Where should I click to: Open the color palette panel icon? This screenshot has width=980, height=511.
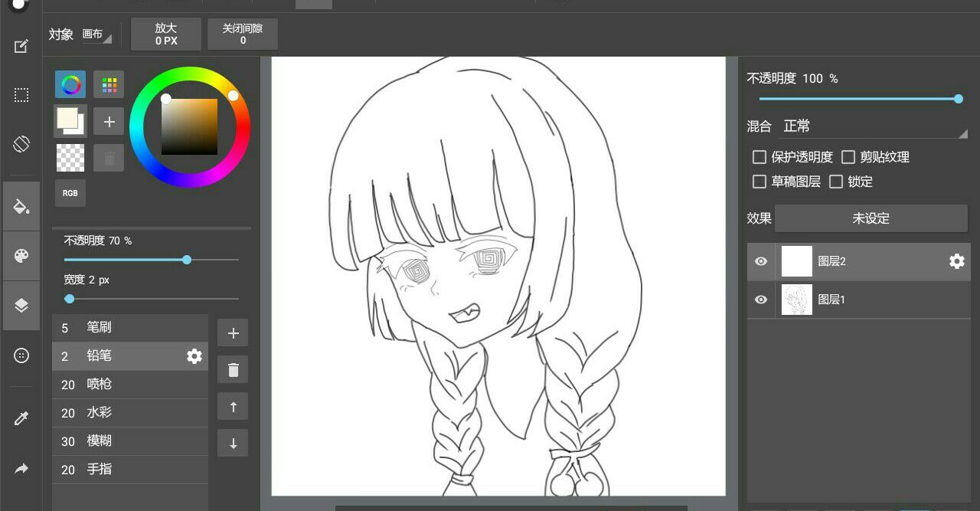(x=21, y=256)
